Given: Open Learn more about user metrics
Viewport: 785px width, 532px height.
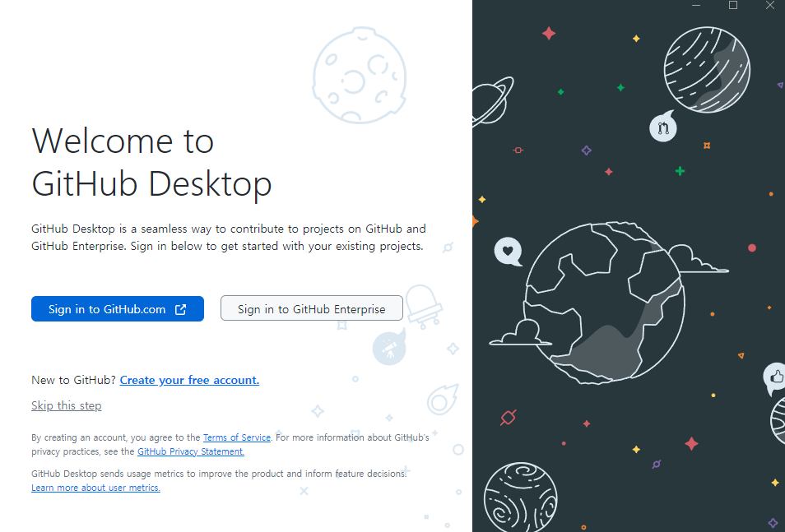Looking at the screenshot, I should 95,488.
